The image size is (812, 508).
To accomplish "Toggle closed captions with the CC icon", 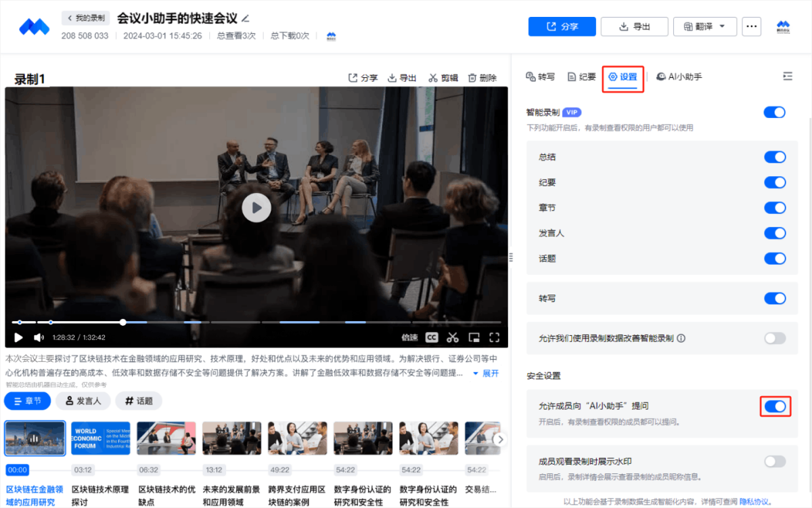I will (x=432, y=337).
